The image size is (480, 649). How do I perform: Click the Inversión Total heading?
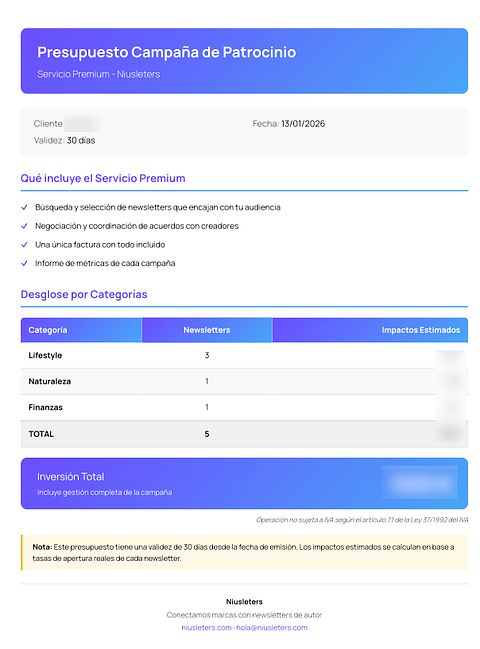coord(70,477)
